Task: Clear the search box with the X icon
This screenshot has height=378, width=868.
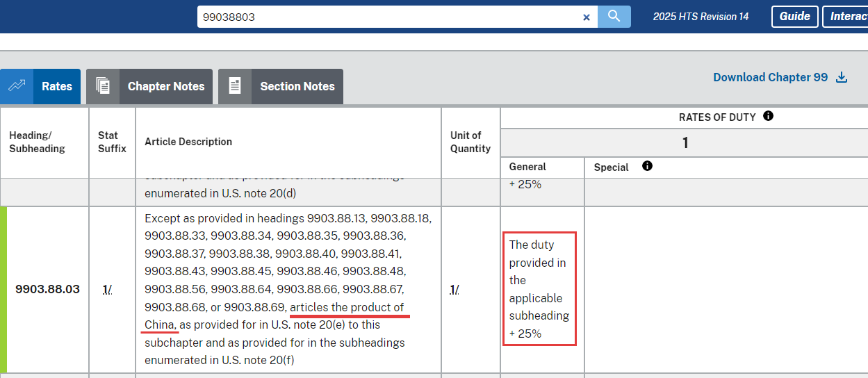Action: tap(586, 17)
